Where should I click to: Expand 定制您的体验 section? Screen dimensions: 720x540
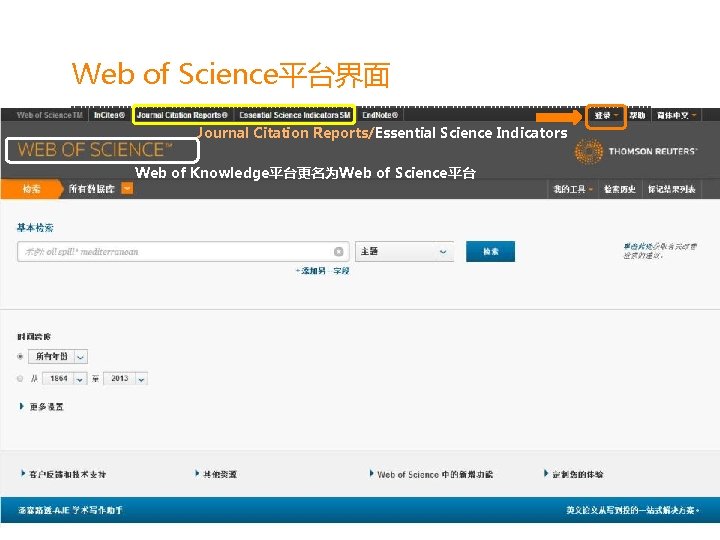coord(574,474)
